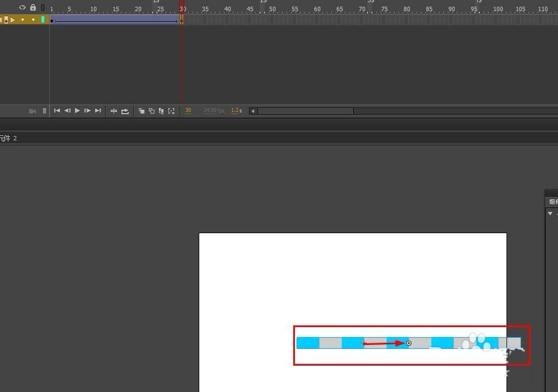Toggle lock all layers padlock icon
Viewport: 558px width, 392px height.
pos(32,7)
